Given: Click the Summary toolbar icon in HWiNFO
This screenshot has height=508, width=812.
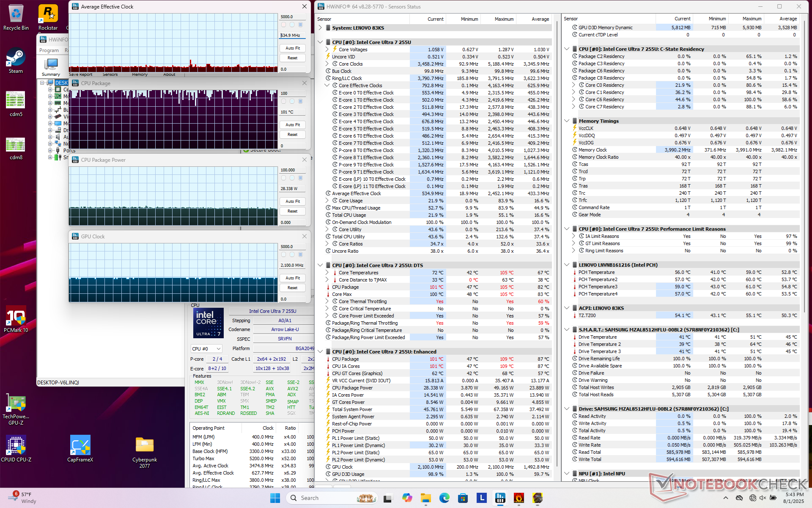Looking at the screenshot, I should [51, 66].
